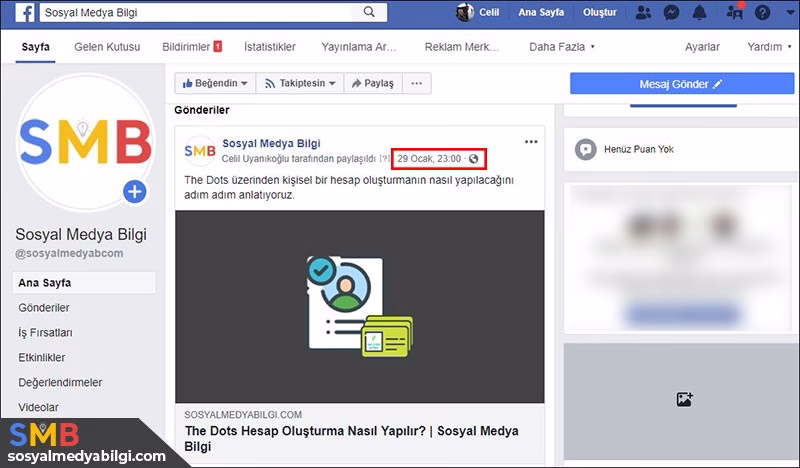The height and width of the screenshot is (468, 800).
Task: Click Oluştur in the top bar
Action: [599, 12]
